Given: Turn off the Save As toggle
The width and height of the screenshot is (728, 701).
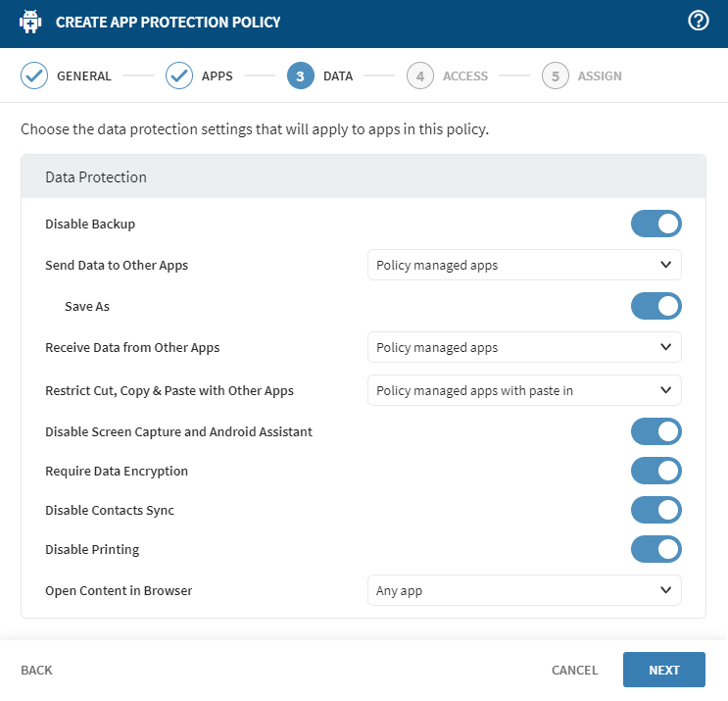Looking at the screenshot, I should (655, 306).
